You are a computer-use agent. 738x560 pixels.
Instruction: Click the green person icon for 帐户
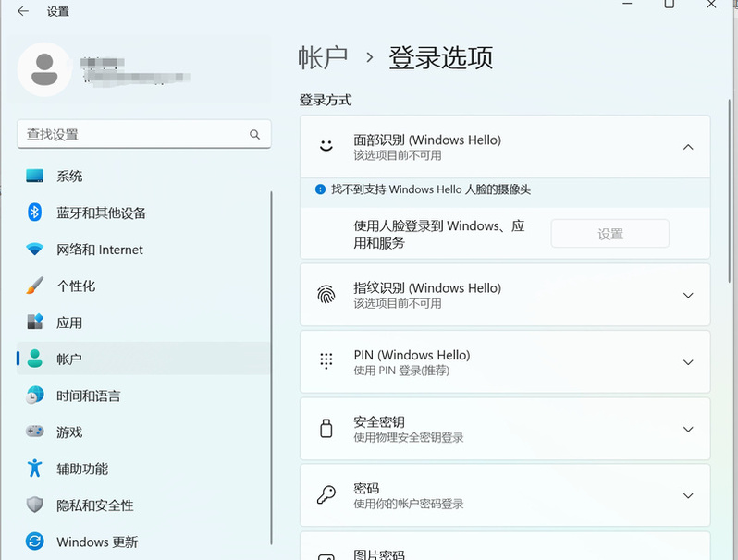[x=35, y=359]
